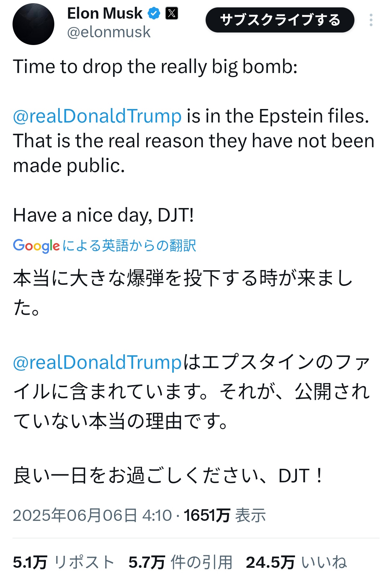
Task: Click the による英語からの翻訳 translation link
Action: pyautogui.click(x=129, y=246)
